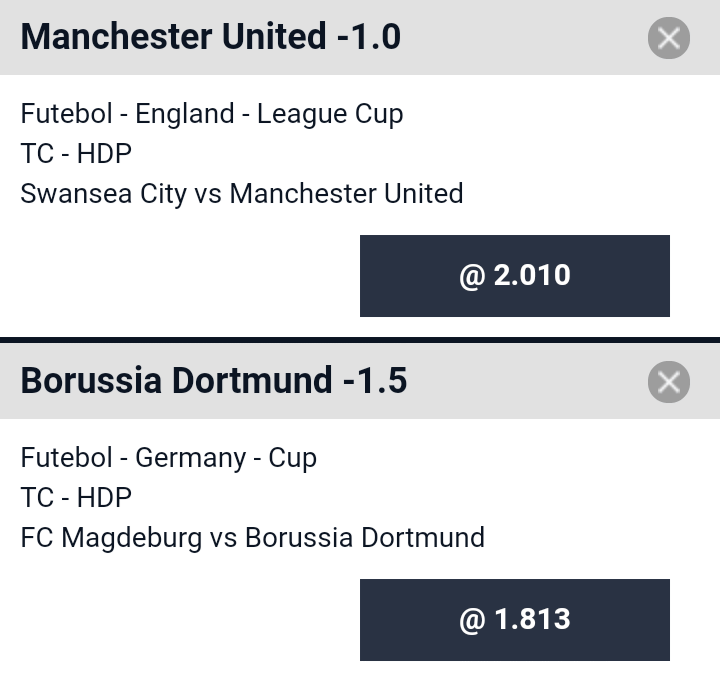Click TC - HDP under League Cup

tap(76, 153)
